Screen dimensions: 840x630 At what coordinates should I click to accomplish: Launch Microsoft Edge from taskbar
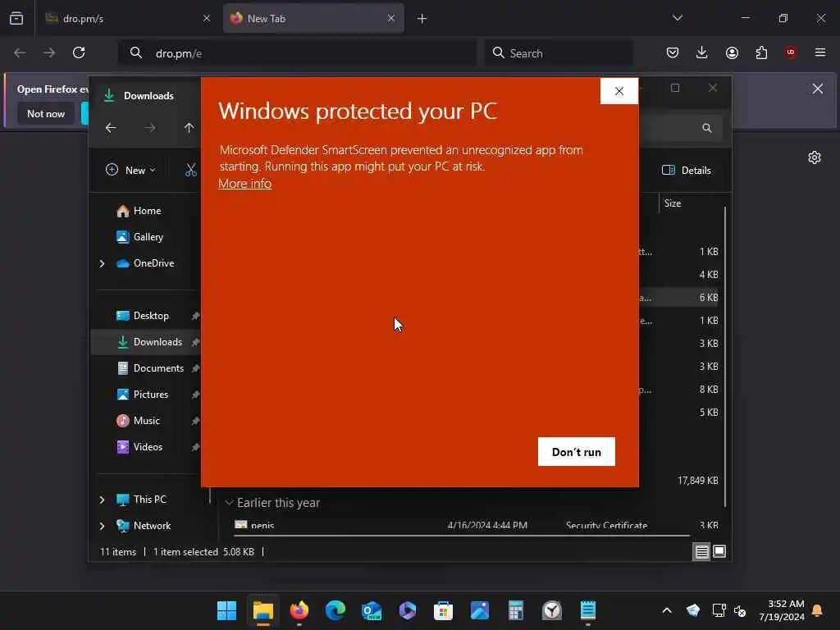pos(336,610)
